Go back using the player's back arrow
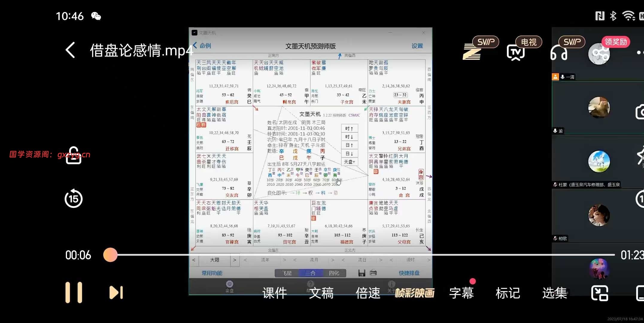Screen dimensions: 644x323 click(70, 50)
